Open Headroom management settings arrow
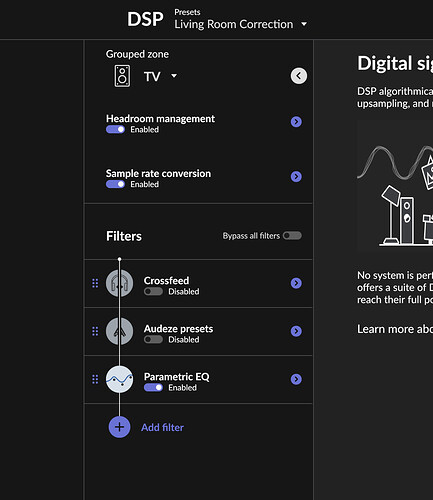Screen dimensions: 433x500 coord(296,122)
